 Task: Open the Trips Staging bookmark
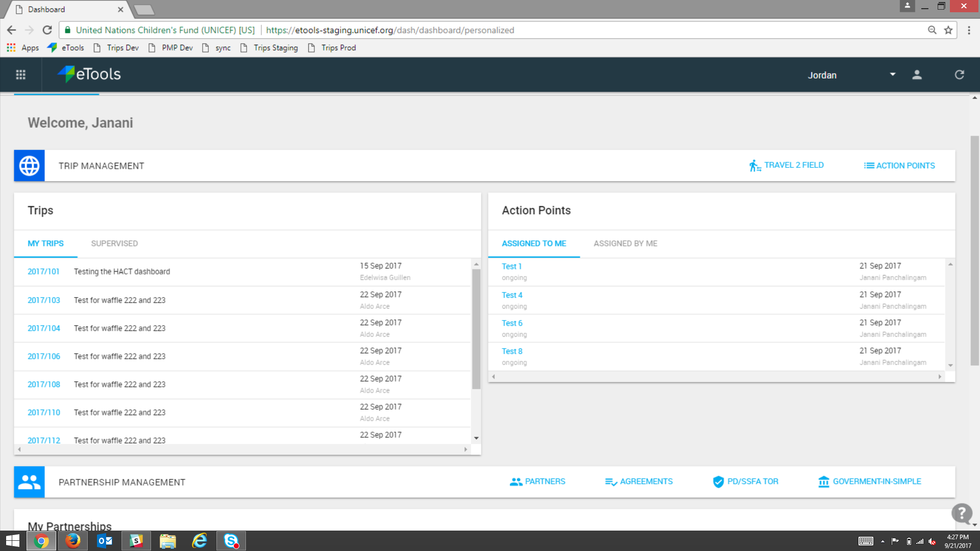pos(276,47)
